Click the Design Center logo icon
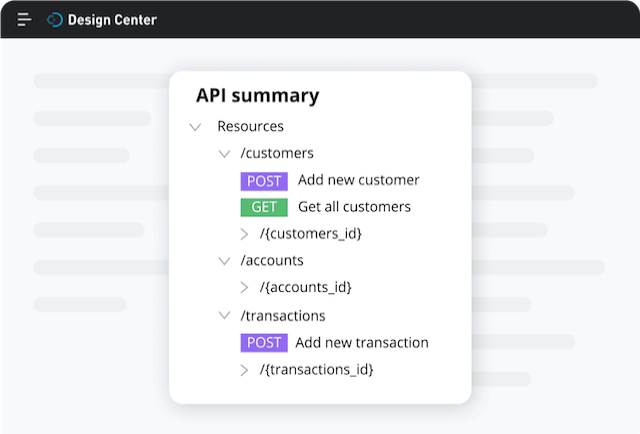Image resolution: width=640 pixels, height=434 pixels. pyautogui.click(x=55, y=20)
